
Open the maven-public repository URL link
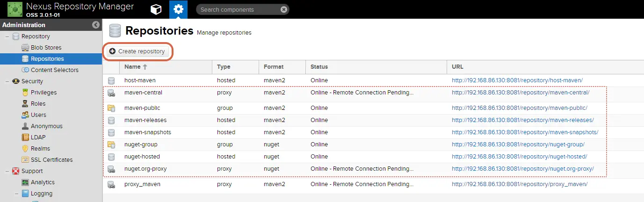pos(520,108)
